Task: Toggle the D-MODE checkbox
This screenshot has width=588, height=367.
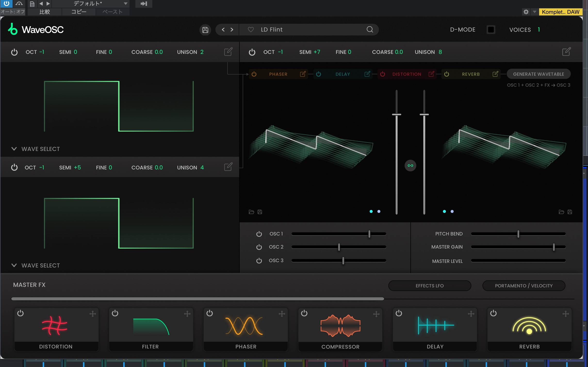Action: (491, 30)
